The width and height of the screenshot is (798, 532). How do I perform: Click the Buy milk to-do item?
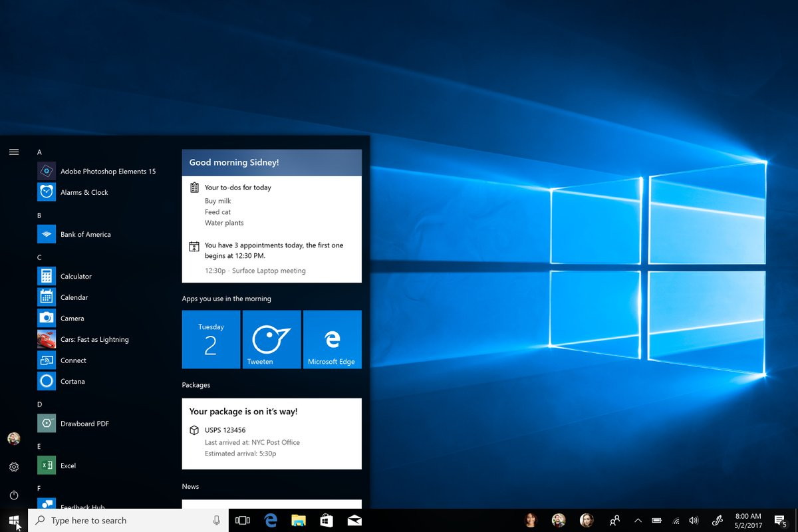218,201
